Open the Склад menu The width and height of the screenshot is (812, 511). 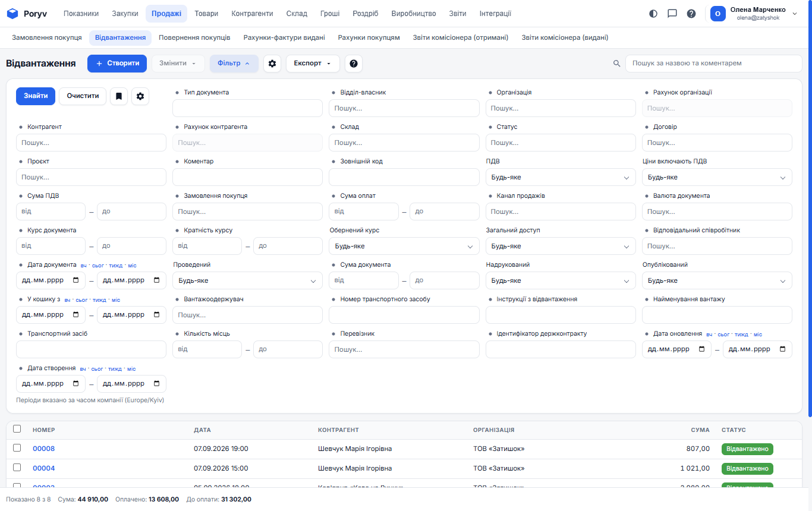(x=297, y=14)
